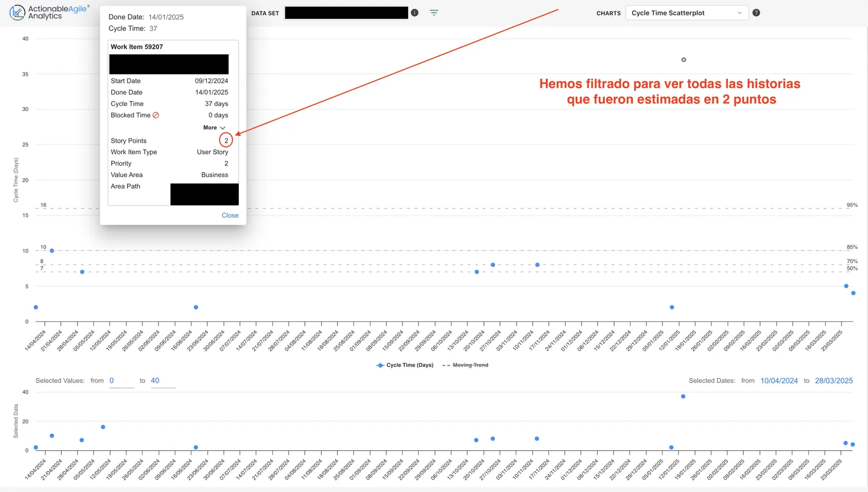The image size is (868, 492).
Task: Click the help question mark icon
Action: (756, 12)
